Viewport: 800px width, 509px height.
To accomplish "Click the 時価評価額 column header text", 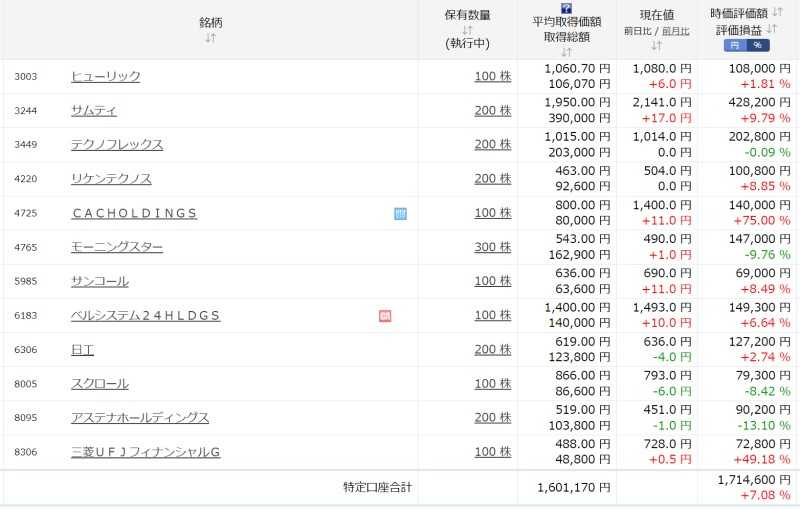I will point(739,13).
